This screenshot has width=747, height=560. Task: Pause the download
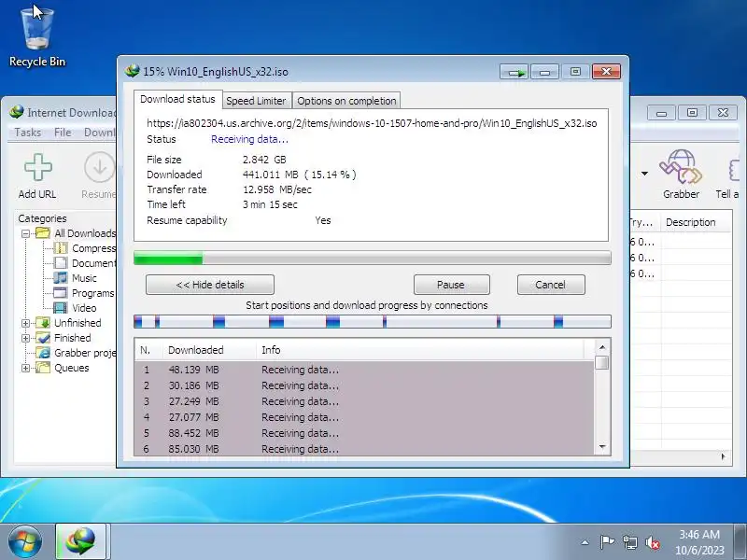point(451,285)
